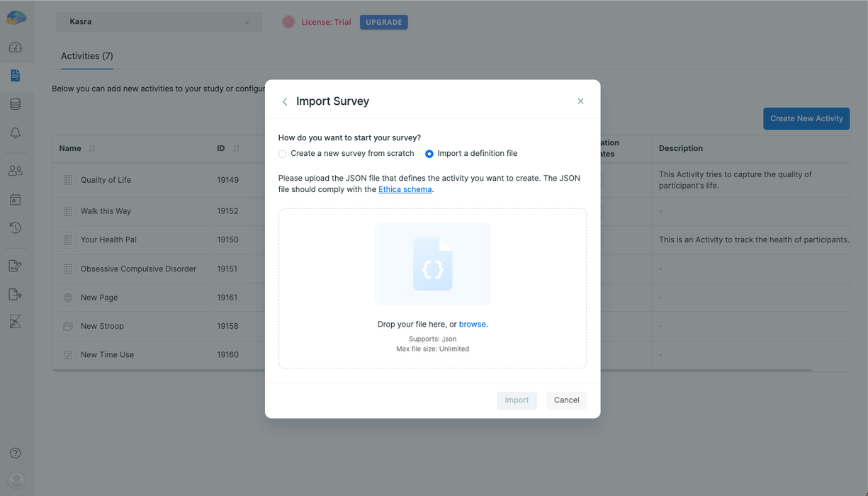The image size is (868, 496).
Task: Open the participants section with people icon
Action: [x=16, y=170]
